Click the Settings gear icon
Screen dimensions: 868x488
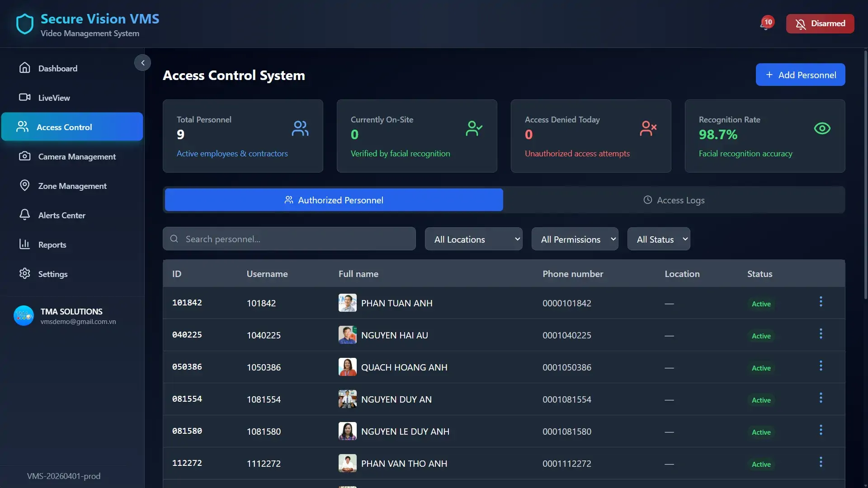(25, 273)
